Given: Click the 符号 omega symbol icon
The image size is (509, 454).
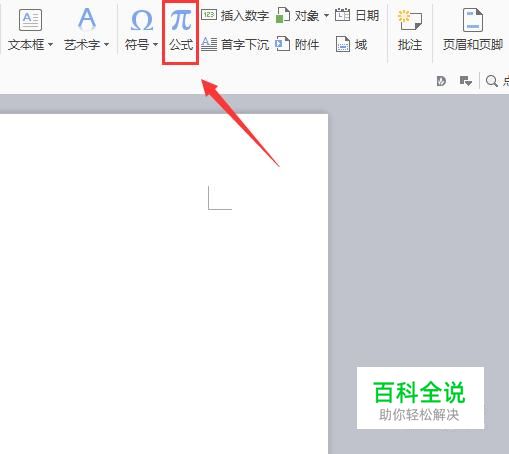Looking at the screenshot, I should tap(142, 20).
